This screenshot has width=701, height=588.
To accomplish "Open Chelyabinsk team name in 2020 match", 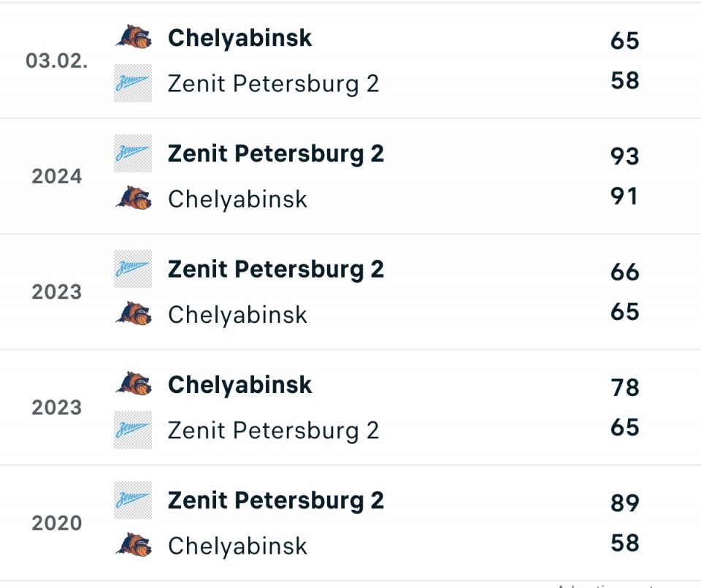I will [237, 546].
